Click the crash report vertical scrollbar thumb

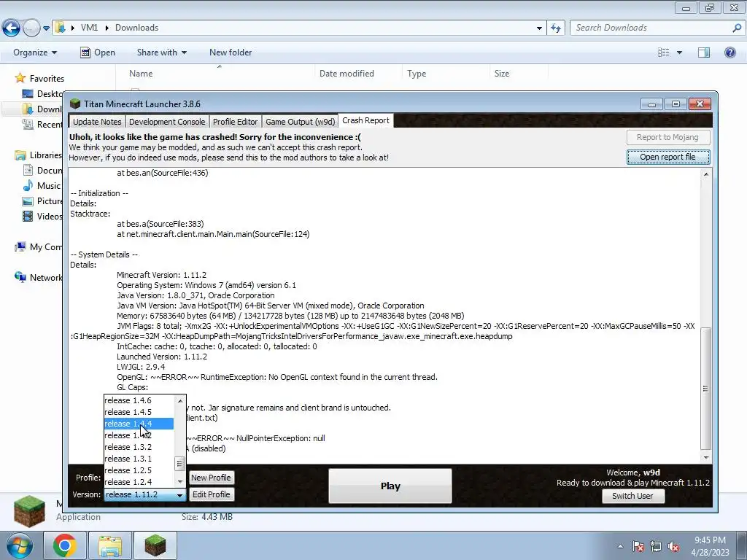(706, 389)
